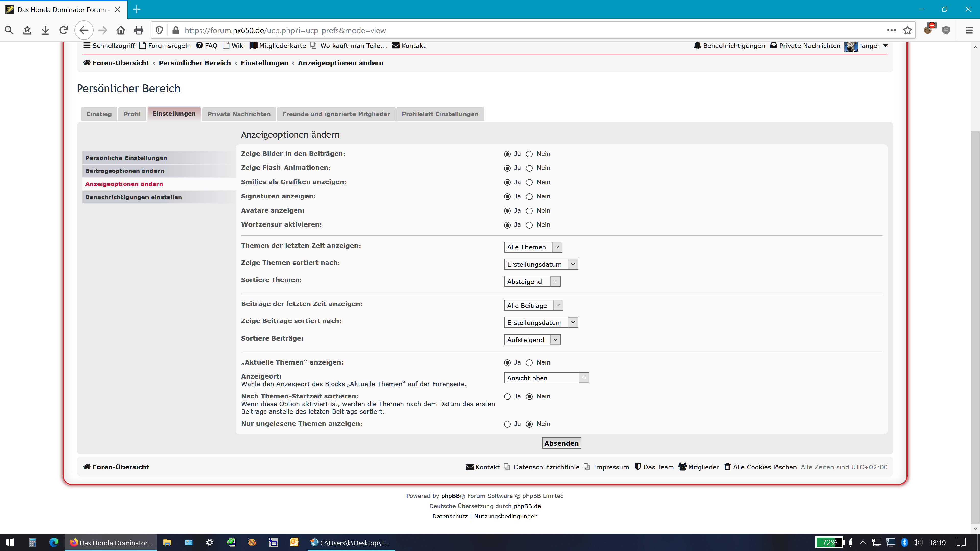Viewport: 980px width, 551px height.
Task: Click Microsoft Edge taskbar icon
Action: [54, 542]
